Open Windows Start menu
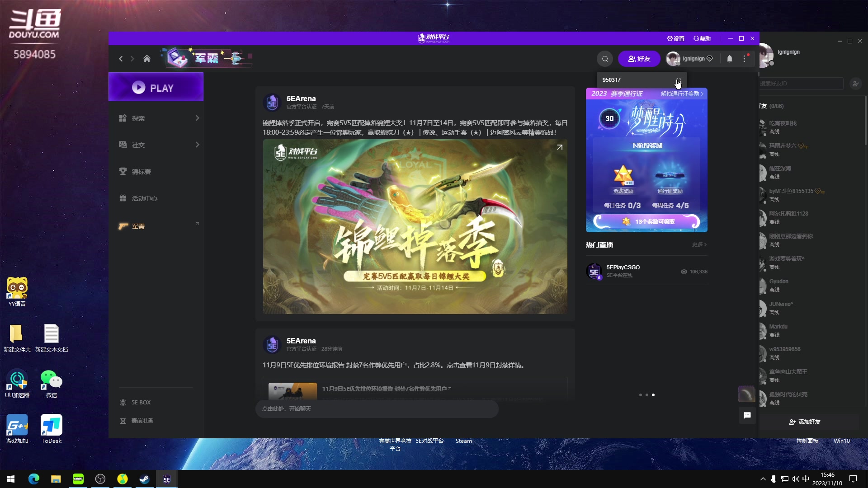Screen dimensions: 868x488 [11, 479]
